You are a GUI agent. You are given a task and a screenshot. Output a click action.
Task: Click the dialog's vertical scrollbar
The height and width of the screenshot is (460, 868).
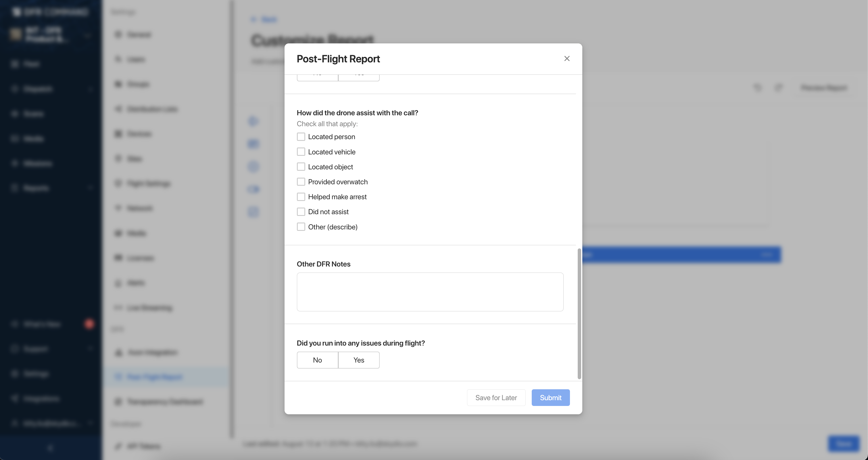point(579,313)
